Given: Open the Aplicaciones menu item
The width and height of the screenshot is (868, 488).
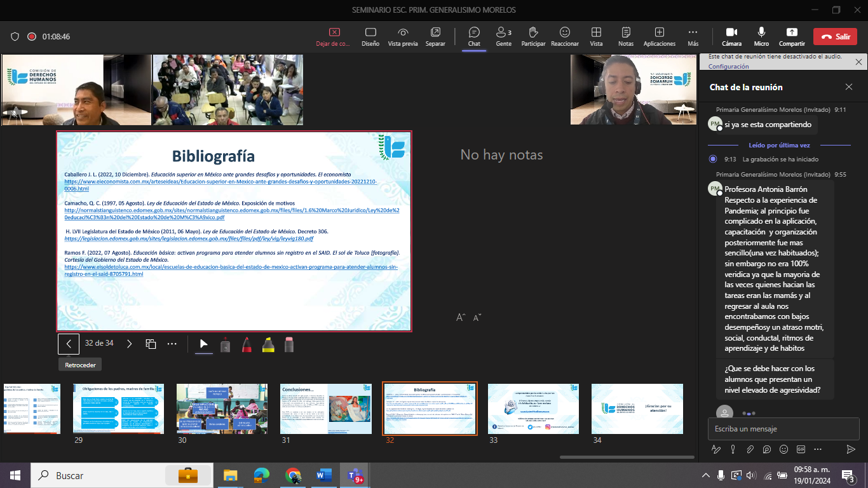Looking at the screenshot, I should (660, 36).
